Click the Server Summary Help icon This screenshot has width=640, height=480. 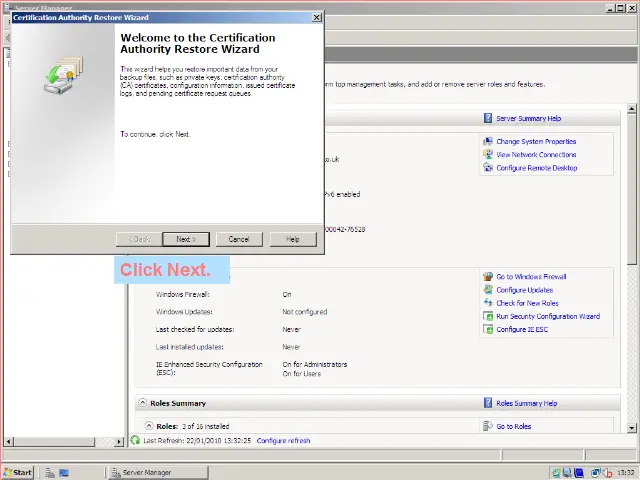click(488, 118)
